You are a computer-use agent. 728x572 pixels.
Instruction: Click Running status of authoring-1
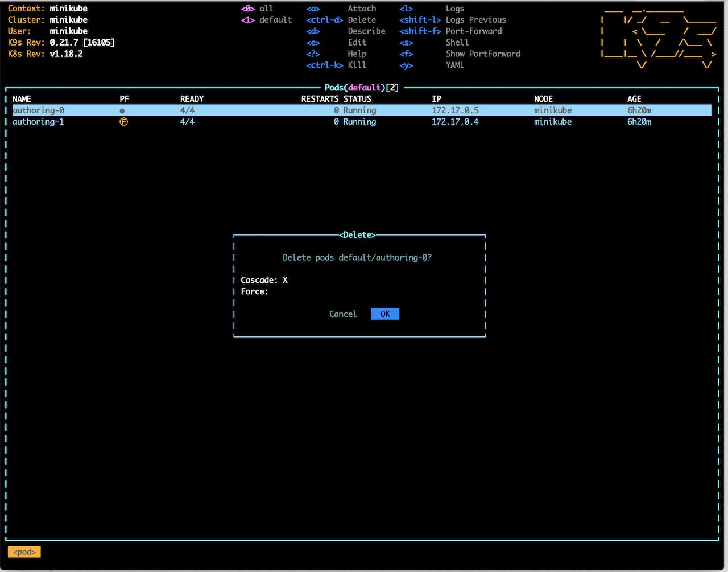pyautogui.click(x=359, y=122)
